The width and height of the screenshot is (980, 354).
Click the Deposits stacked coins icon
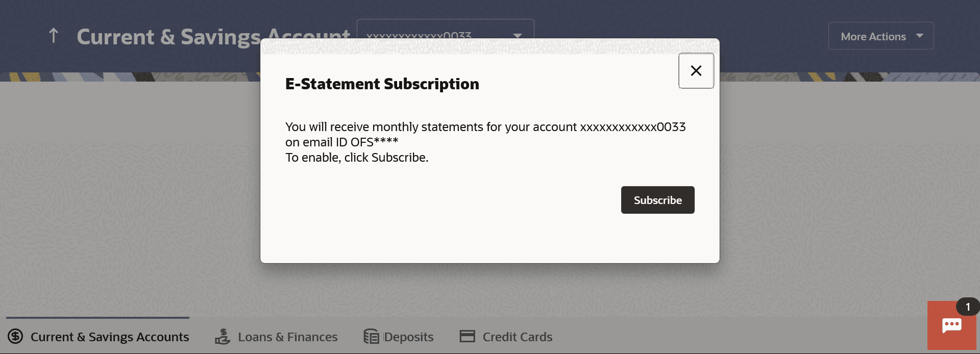tap(371, 337)
